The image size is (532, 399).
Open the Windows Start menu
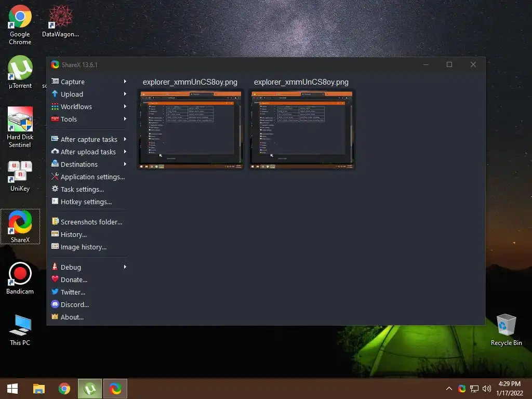point(12,389)
